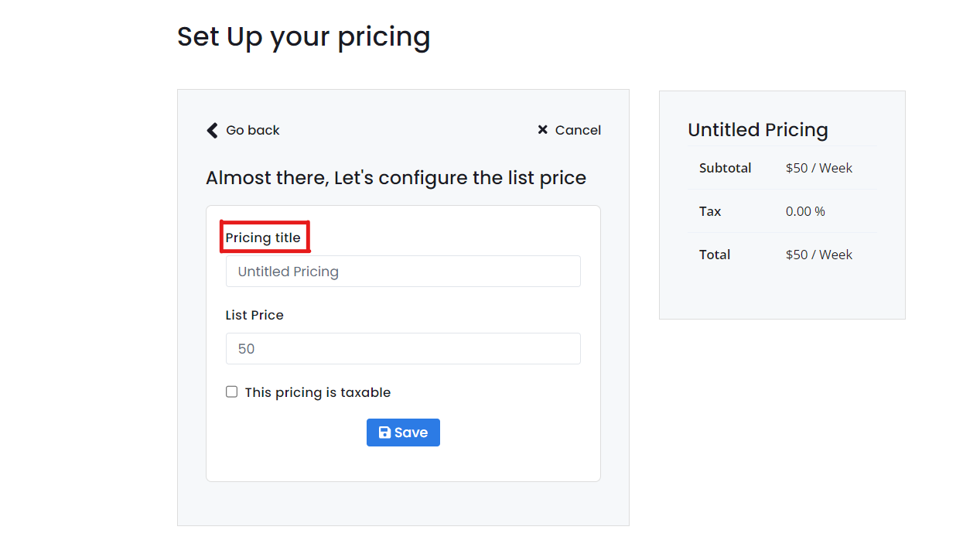Click the X dismiss icon at top right

tap(542, 130)
